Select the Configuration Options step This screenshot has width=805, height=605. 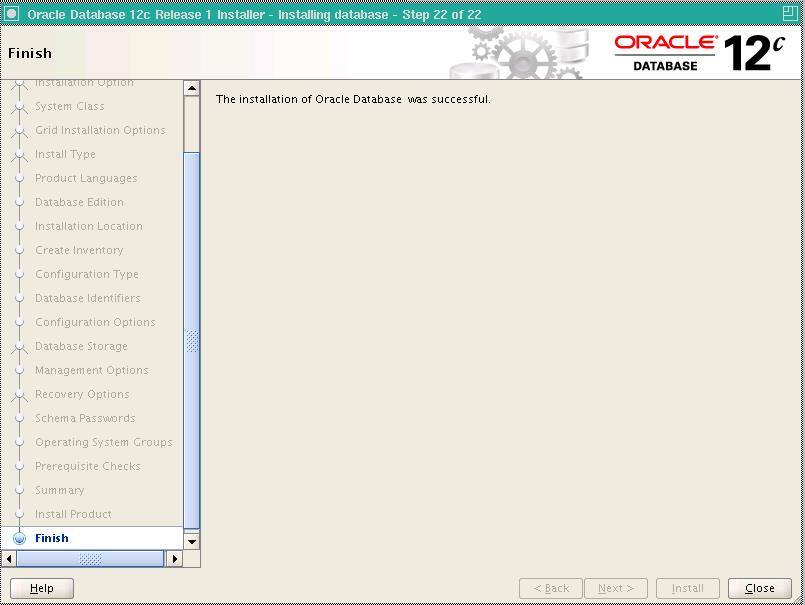[95, 322]
